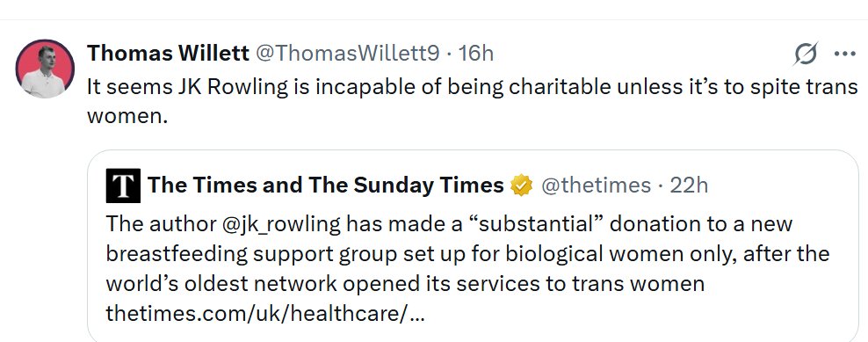This screenshot has width=868, height=342.
Task: Open quoted tweet via 'breastfeeding support group' line
Action: click(251, 254)
